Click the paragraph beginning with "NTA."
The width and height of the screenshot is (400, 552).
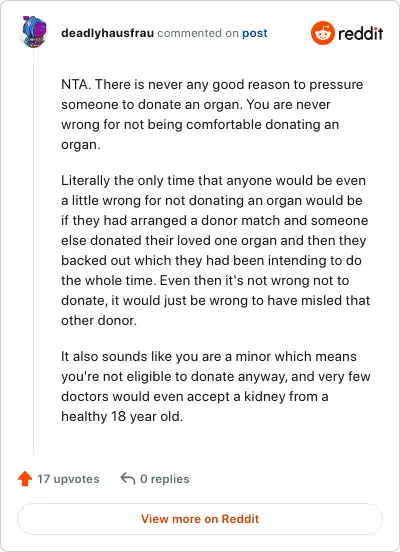click(x=212, y=114)
